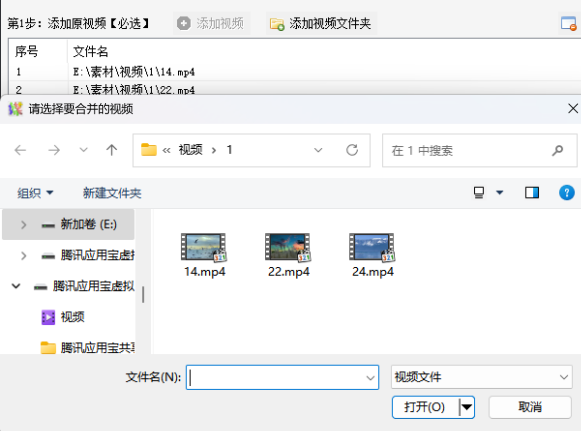Click the 取消 button
Viewport: 582px width, 432px height.
coord(530,407)
